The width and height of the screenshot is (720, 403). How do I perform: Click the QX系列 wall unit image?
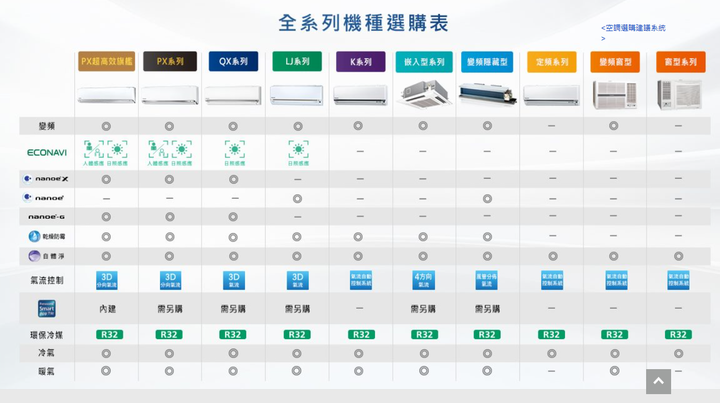233,95
